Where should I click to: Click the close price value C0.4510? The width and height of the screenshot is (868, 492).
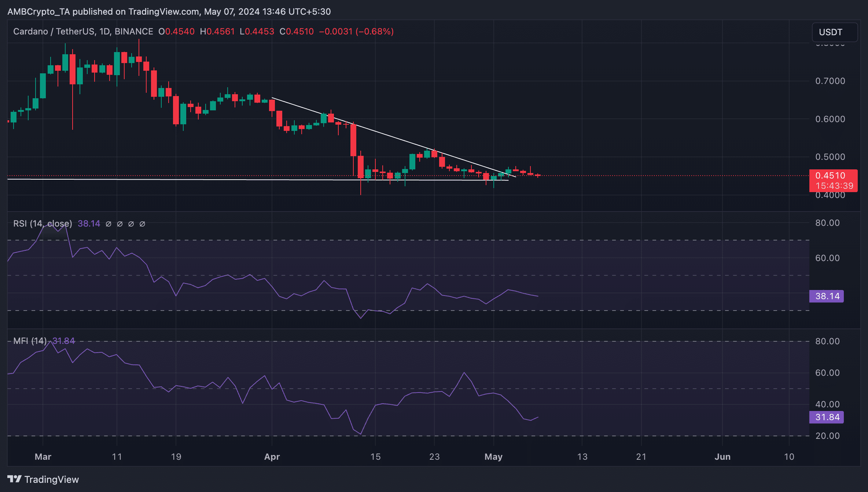(297, 32)
